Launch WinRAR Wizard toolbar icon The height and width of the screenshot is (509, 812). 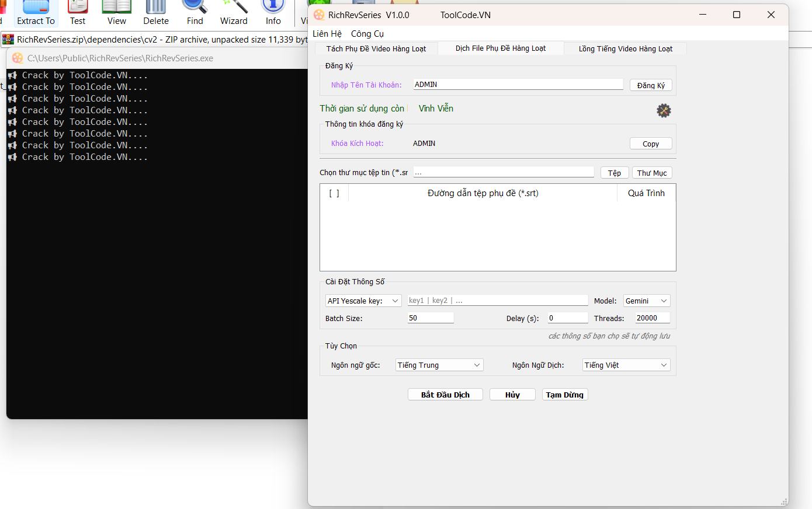234,13
